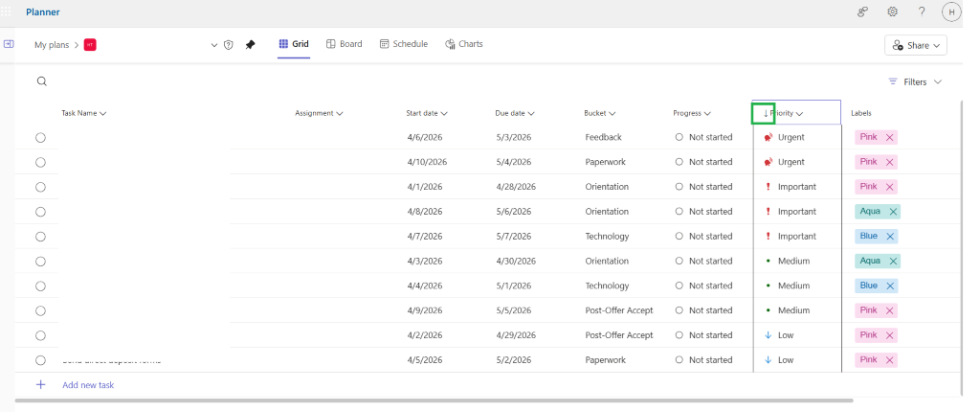Open Priority column dropdown

click(799, 114)
